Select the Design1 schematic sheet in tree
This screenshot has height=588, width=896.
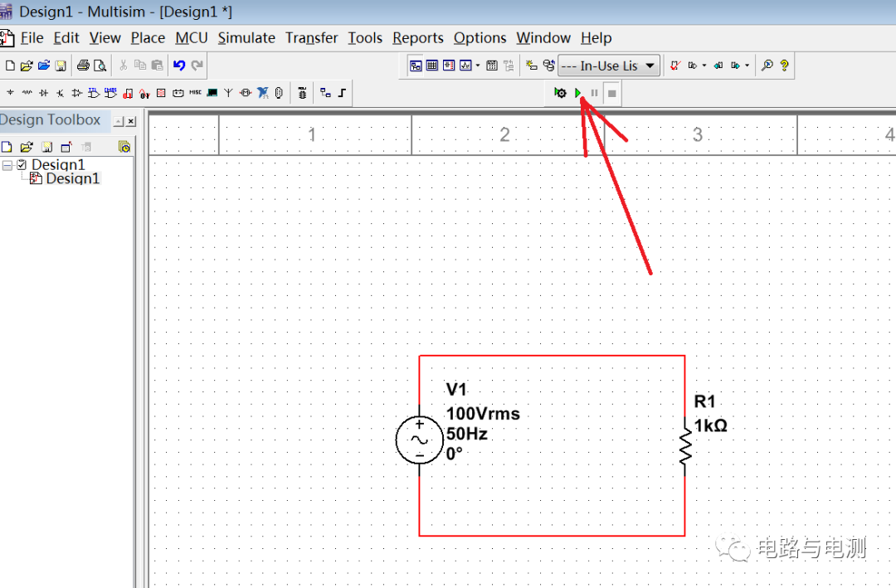[72, 178]
